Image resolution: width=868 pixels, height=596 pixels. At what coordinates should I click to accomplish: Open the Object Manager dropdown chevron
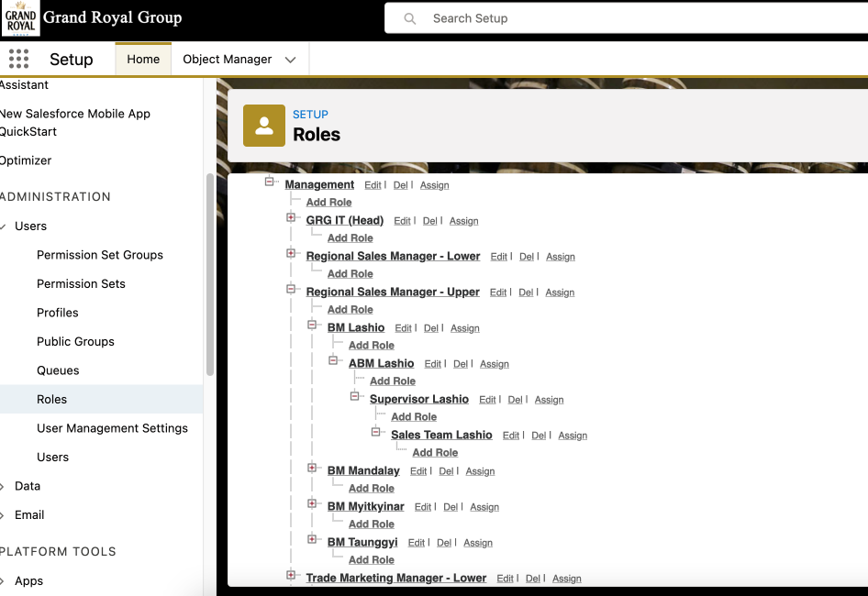[291, 60]
